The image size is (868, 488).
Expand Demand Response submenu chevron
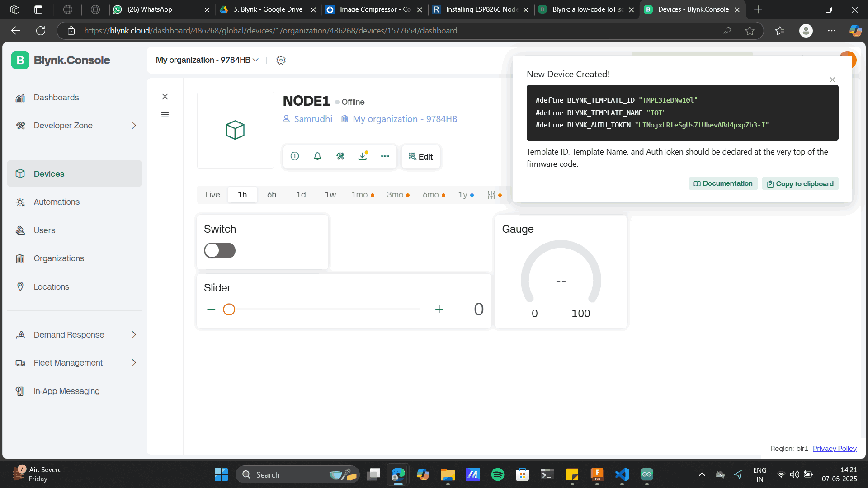click(134, 335)
